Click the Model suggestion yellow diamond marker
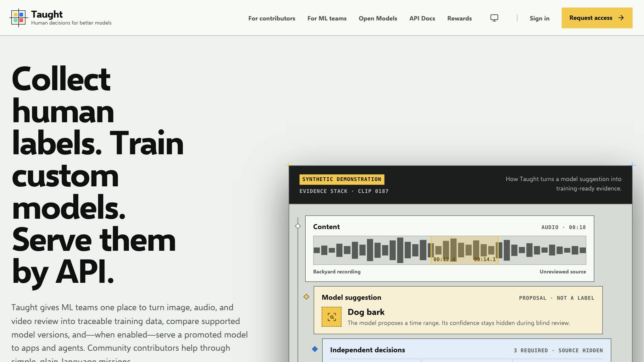This screenshot has height=362, width=644. [x=306, y=297]
